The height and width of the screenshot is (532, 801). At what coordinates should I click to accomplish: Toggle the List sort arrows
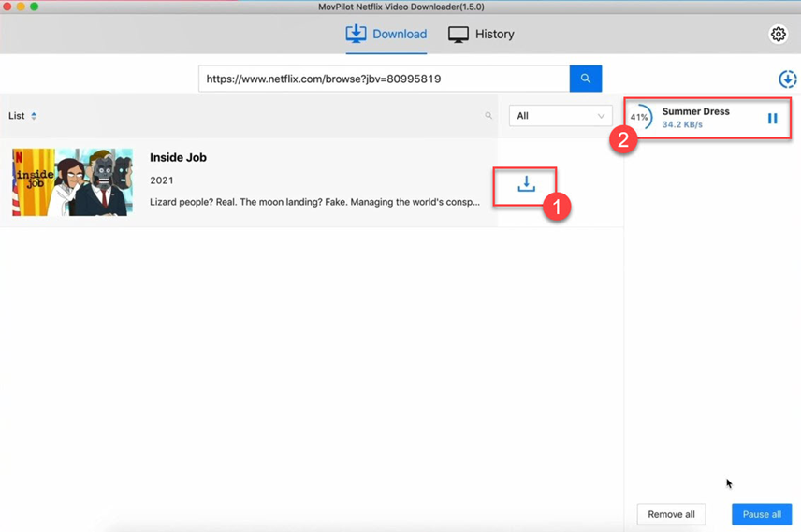(x=34, y=116)
